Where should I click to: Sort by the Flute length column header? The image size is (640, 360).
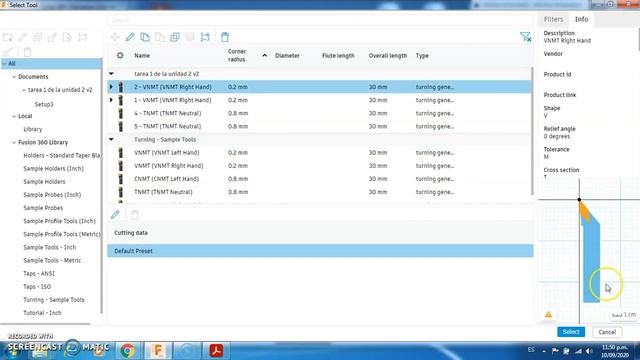(x=338, y=56)
